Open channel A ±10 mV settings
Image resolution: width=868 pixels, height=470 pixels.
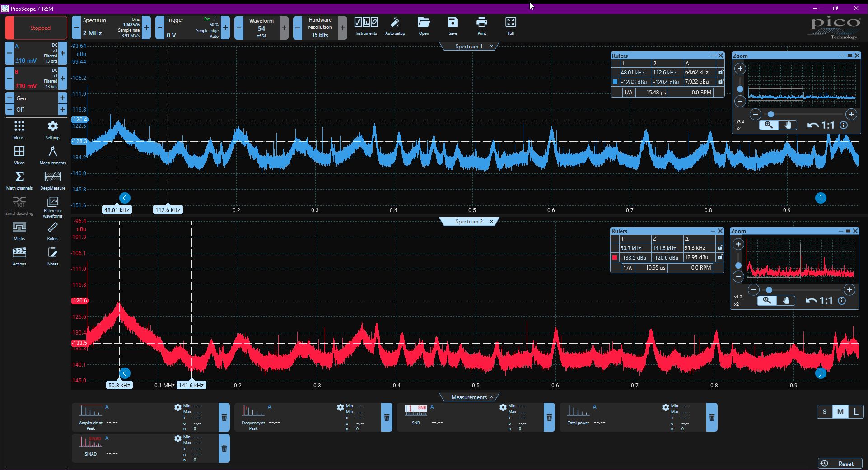pos(36,53)
